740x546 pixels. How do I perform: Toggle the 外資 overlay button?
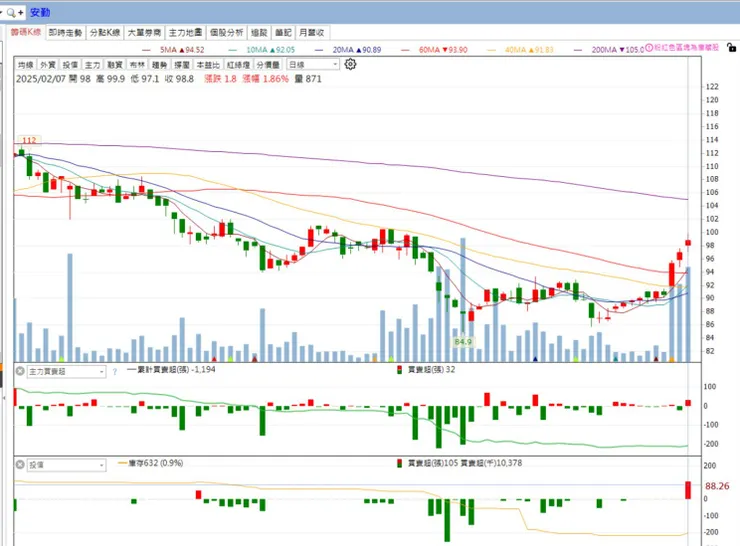click(x=48, y=65)
